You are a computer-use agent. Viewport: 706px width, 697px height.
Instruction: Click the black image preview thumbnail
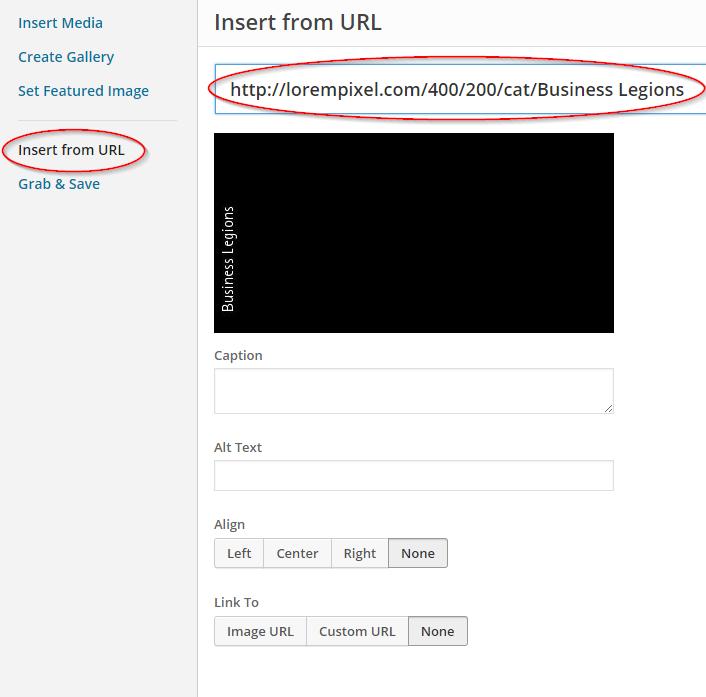pos(413,233)
